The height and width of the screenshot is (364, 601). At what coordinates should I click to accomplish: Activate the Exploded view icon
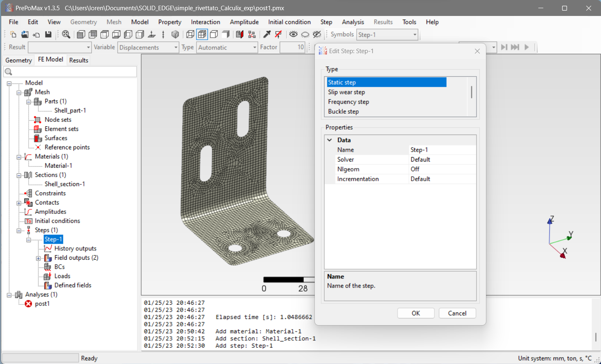coord(252,35)
